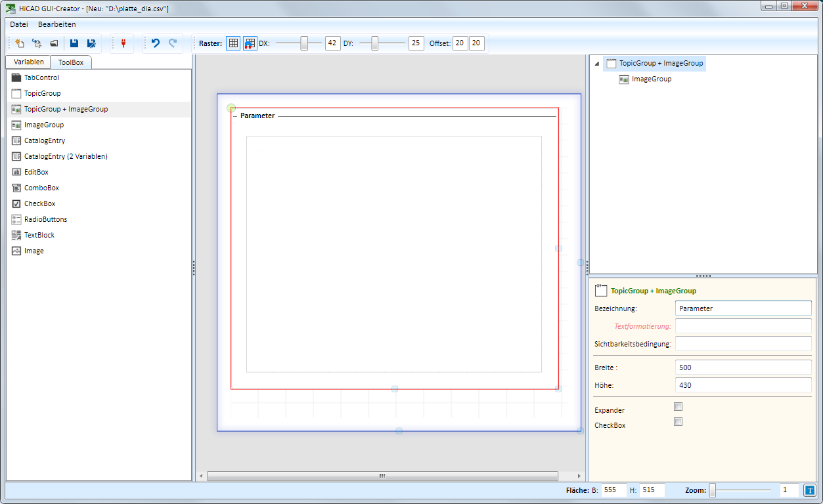823x504 pixels.
Task: Select CheckBox element in the ToolBox
Action: pos(39,203)
